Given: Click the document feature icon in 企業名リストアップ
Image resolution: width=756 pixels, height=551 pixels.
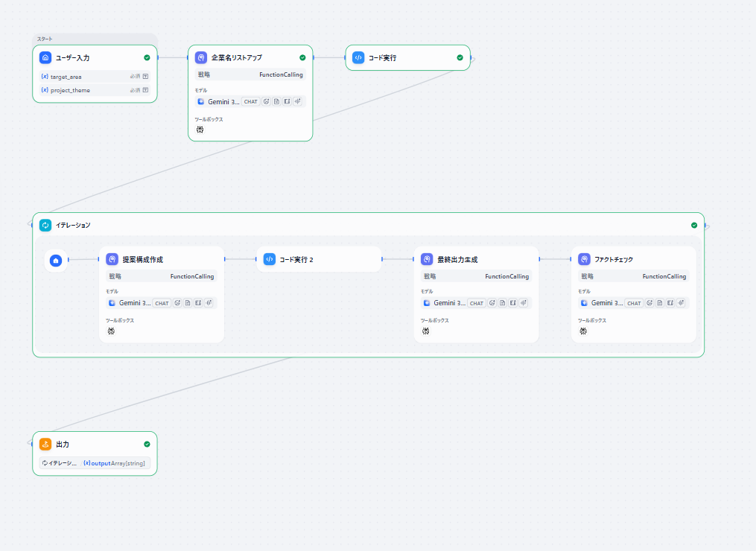Looking at the screenshot, I should [277, 102].
